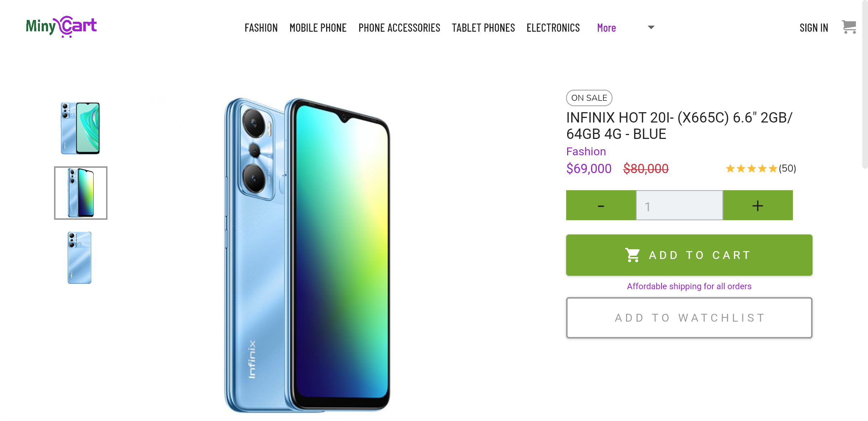Open the Fashion menu item
Screen dimensions: 868x421
pyautogui.click(x=261, y=28)
